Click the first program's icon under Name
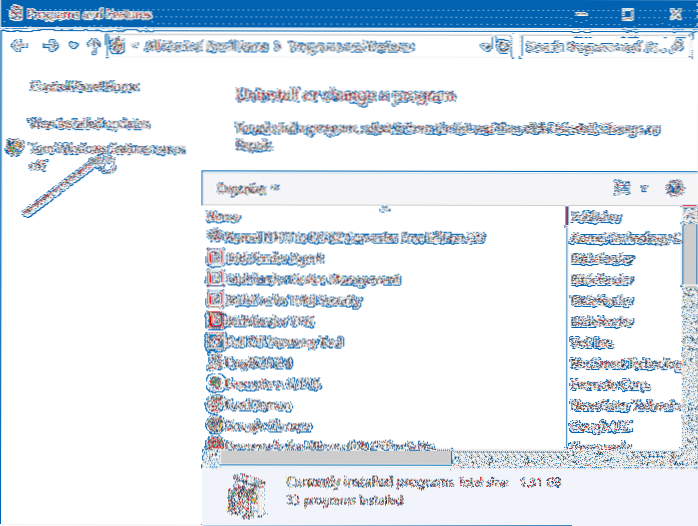 pos(215,235)
